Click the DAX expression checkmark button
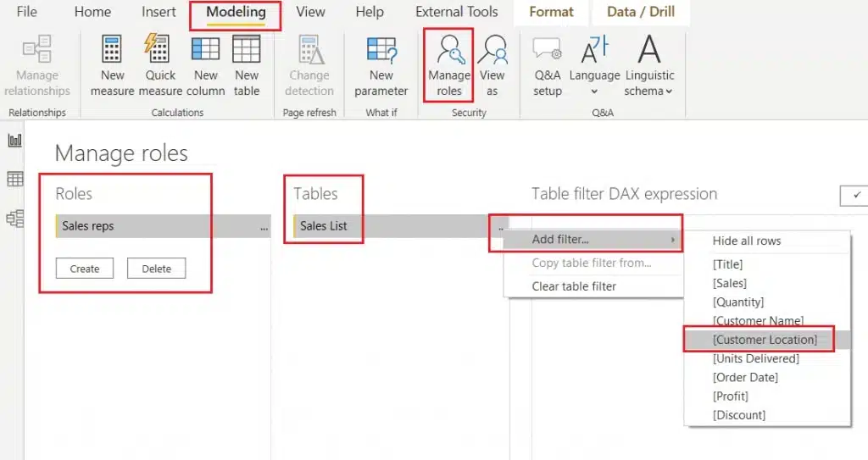The height and width of the screenshot is (460, 868). coord(855,195)
